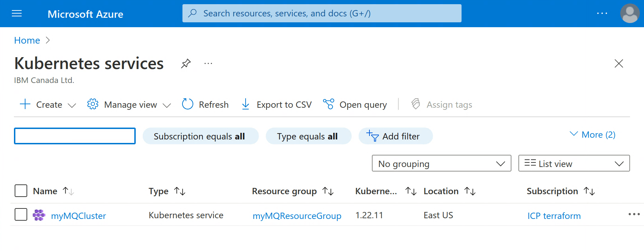This screenshot has height=251, width=644.
Task: Open row actions for myMQCluster
Action: tap(634, 214)
